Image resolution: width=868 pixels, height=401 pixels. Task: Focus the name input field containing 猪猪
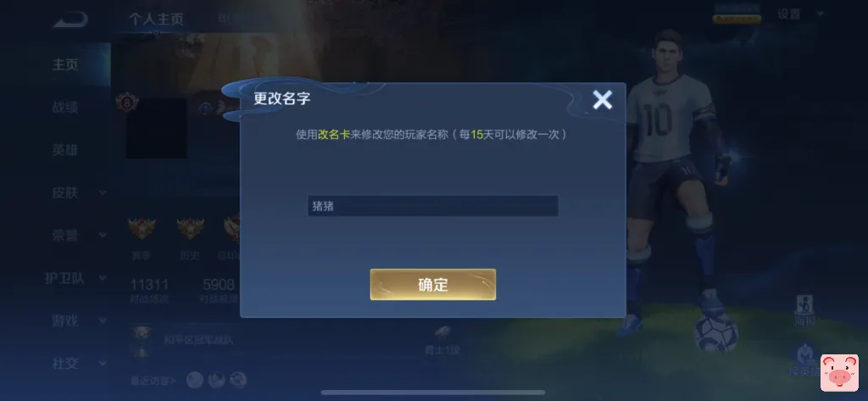pos(433,206)
